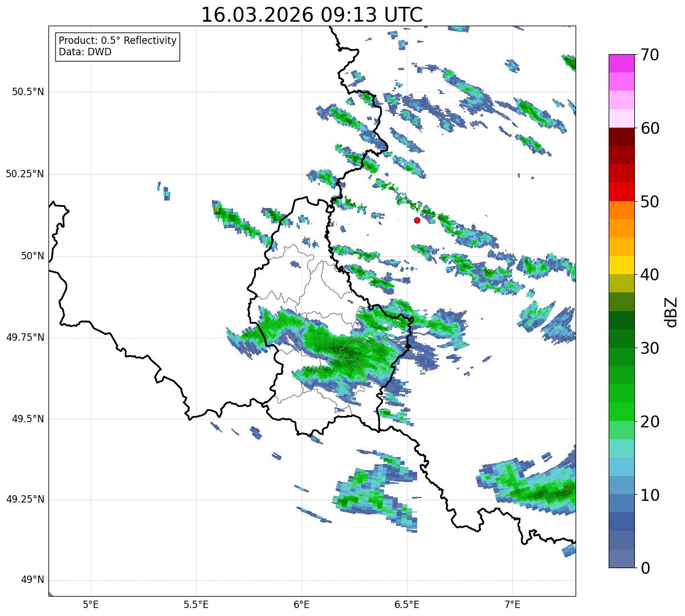The height and width of the screenshot is (616, 685).
Task: Click the dark maroon colorbar segment below 60
Action: pos(621,137)
